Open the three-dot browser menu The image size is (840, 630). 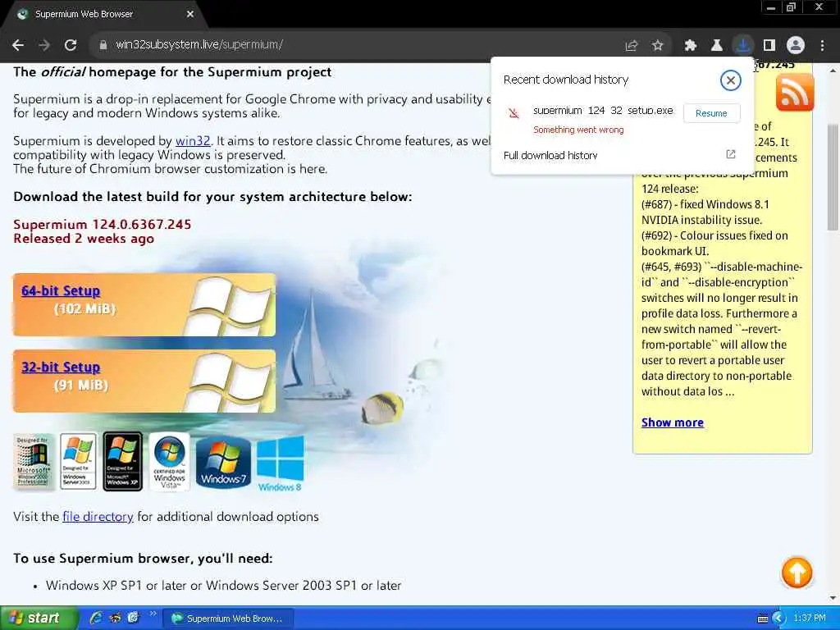822,46
